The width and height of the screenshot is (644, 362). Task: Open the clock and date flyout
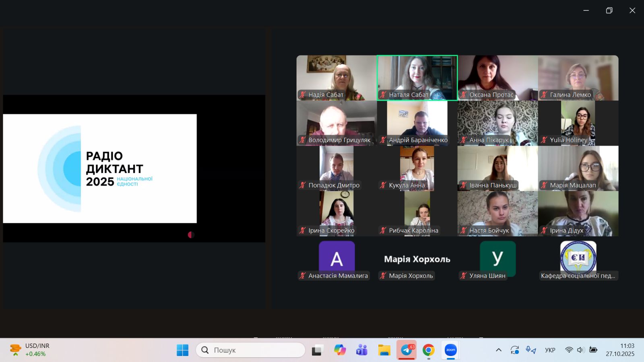620,350
